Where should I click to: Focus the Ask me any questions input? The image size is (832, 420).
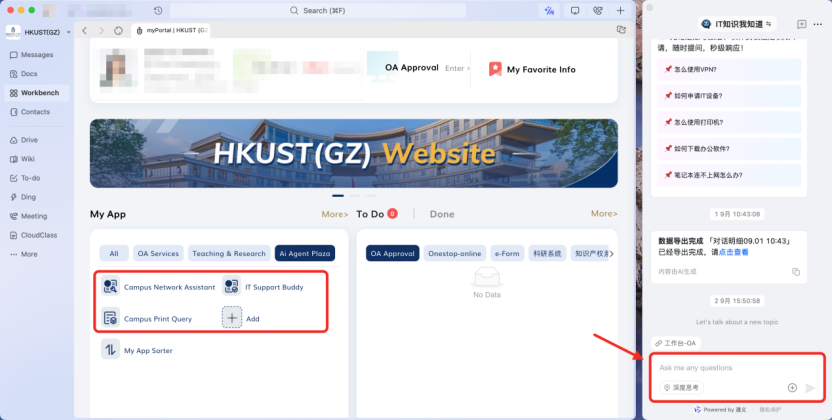click(x=738, y=368)
